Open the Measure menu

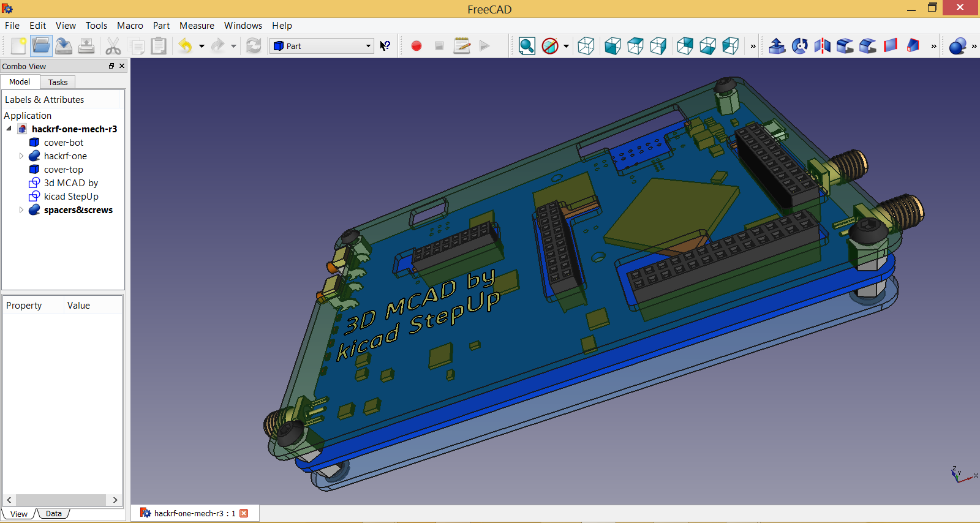point(197,26)
